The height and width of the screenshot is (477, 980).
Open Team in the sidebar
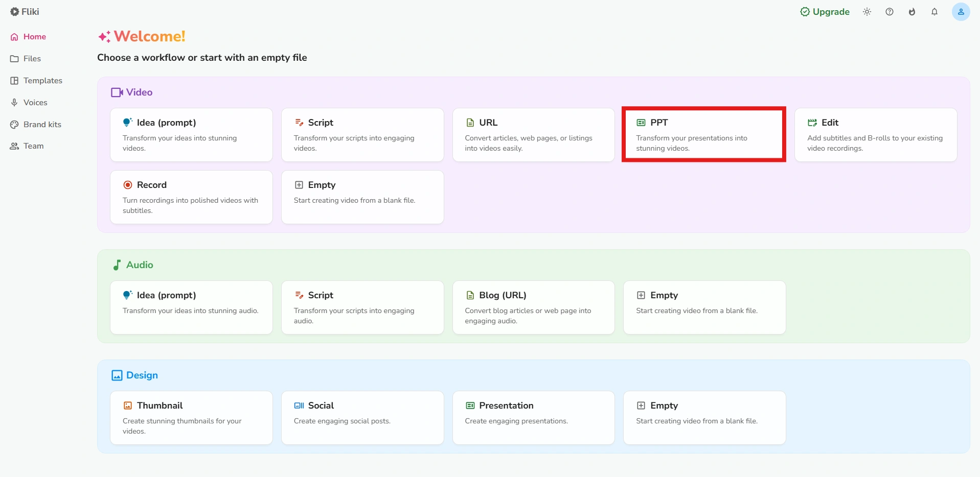pos(27,146)
